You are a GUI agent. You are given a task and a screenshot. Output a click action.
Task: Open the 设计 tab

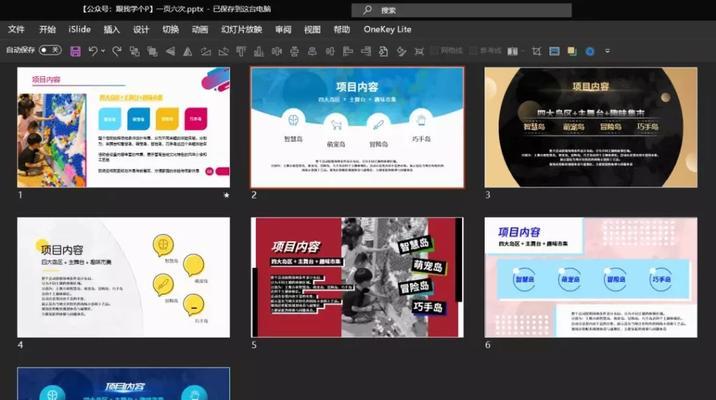[141, 29]
